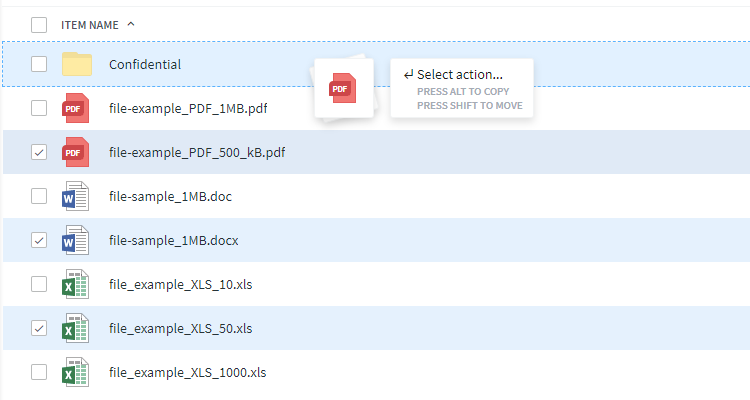Viewport: 750px width, 400px height.
Task: Open file_example_XLS_10.xls by its name
Action: (x=180, y=284)
